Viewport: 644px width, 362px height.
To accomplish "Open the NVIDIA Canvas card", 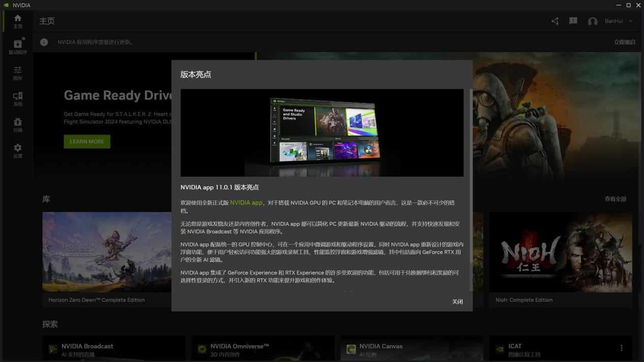I will click(x=412, y=349).
